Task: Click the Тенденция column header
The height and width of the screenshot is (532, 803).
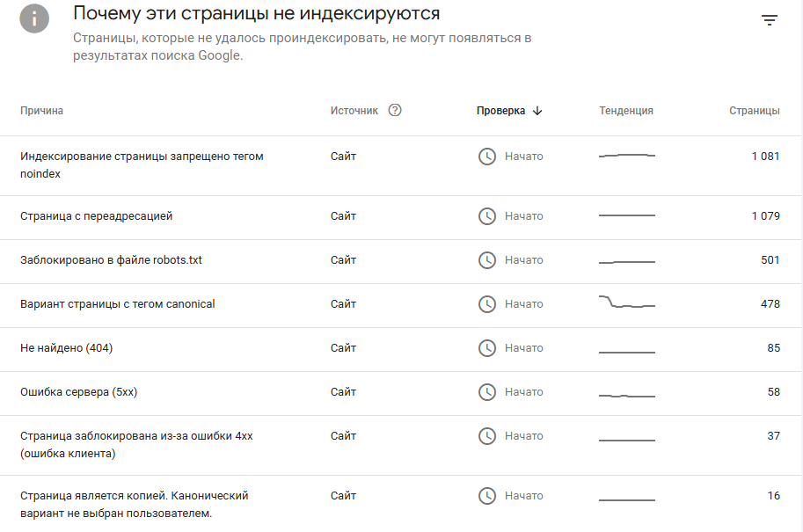Action: (626, 111)
